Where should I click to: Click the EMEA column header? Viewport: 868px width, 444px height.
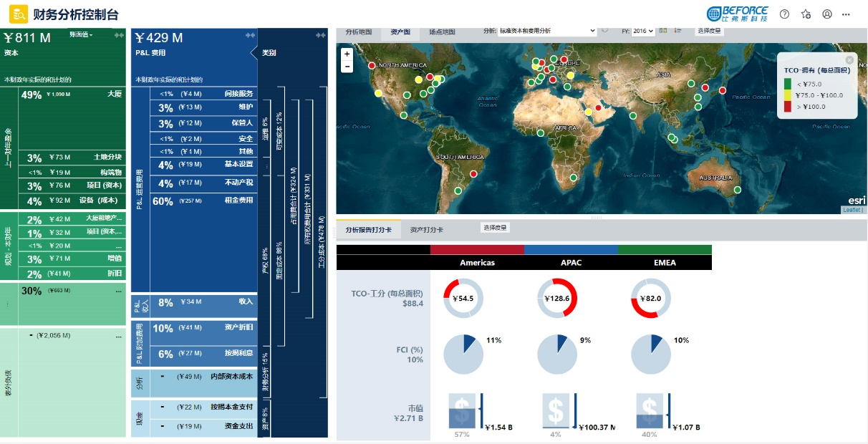pyautogui.click(x=665, y=263)
